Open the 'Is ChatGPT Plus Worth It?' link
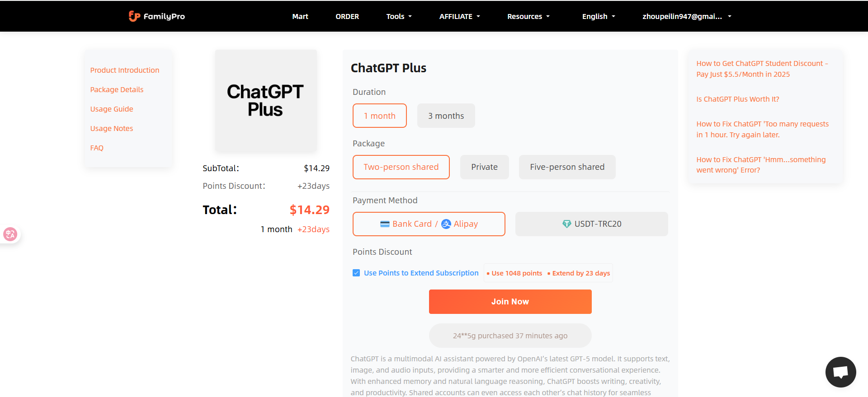 tap(737, 99)
